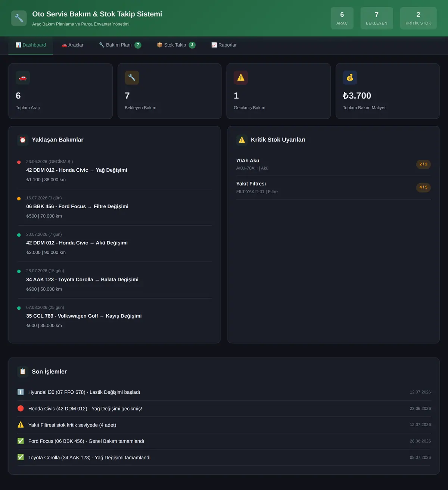Click the red circle icon on Honda Civic gecikmiş row

pyautogui.click(x=21, y=408)
